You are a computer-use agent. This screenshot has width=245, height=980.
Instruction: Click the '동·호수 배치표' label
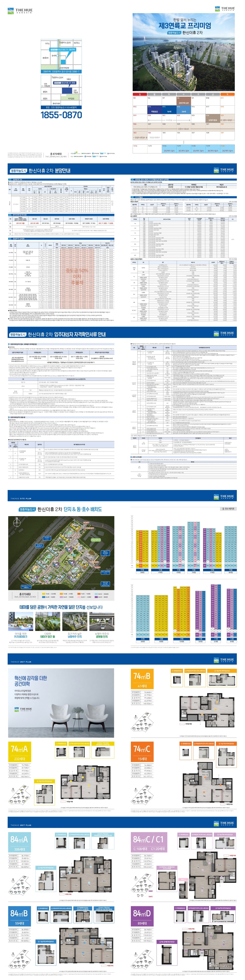(228, 509)
